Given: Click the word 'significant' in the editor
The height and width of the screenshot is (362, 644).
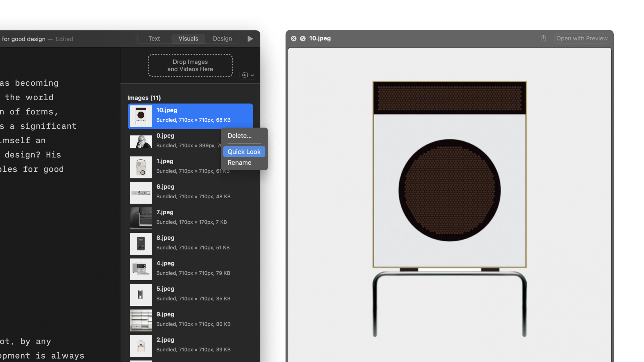Looking at the screenshot, I should (x=48, y=126).
